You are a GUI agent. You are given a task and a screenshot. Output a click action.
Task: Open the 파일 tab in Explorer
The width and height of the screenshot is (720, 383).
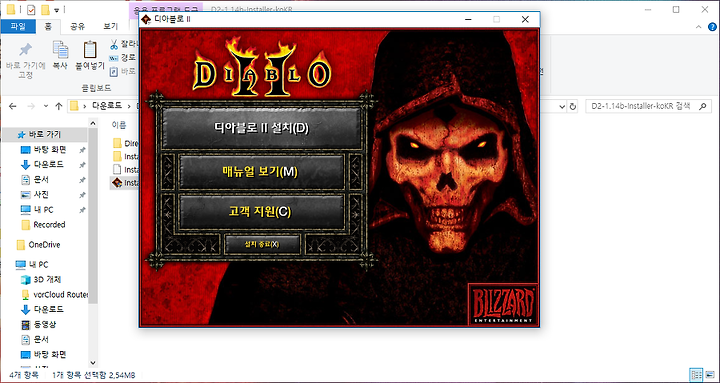click(18, 26)
